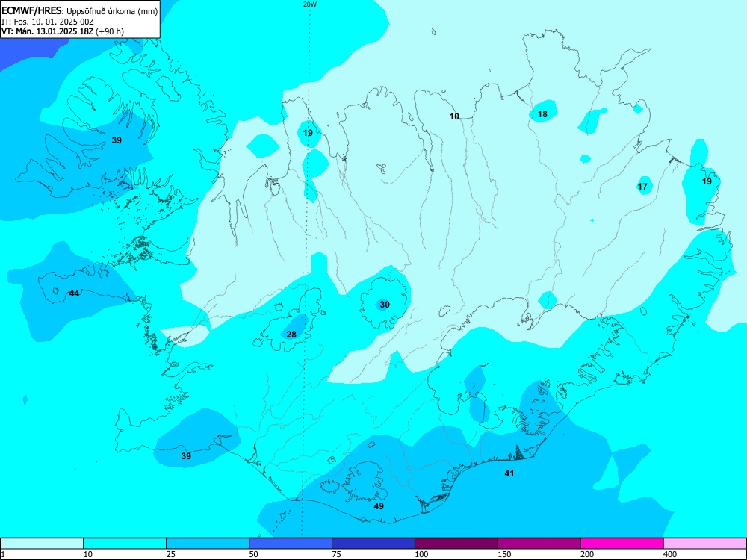Click the 100–150 mm dark purple swatch

pos(456,544)
